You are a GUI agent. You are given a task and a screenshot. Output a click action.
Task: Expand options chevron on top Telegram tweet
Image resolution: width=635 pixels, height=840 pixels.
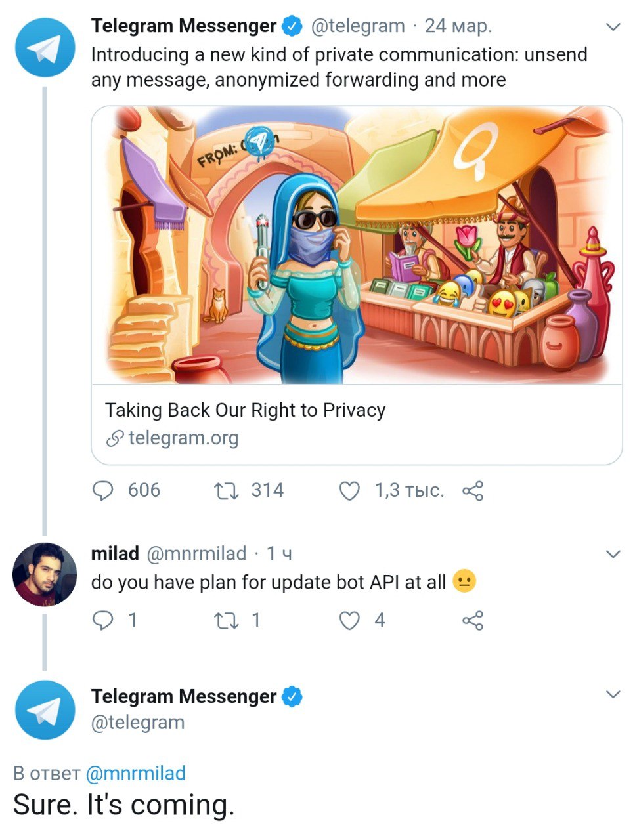point(613,27)
